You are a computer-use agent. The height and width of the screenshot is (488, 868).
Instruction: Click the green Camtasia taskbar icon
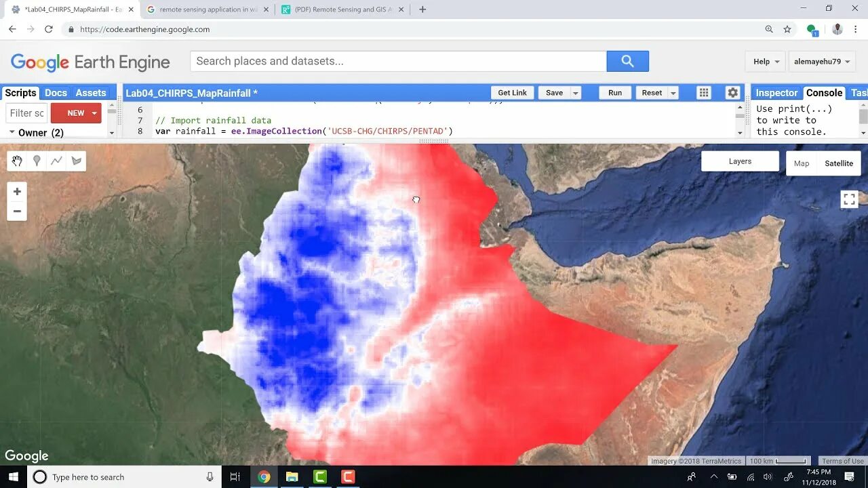[320, 477]
